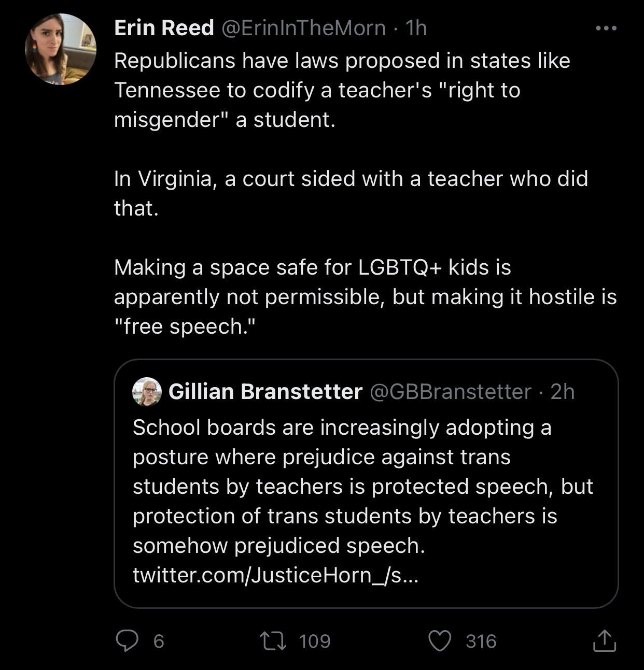644x670 pixels.
Task: Retweet Erin Reed's tweet
Action: pyautogui.click(x=273, y=641)
